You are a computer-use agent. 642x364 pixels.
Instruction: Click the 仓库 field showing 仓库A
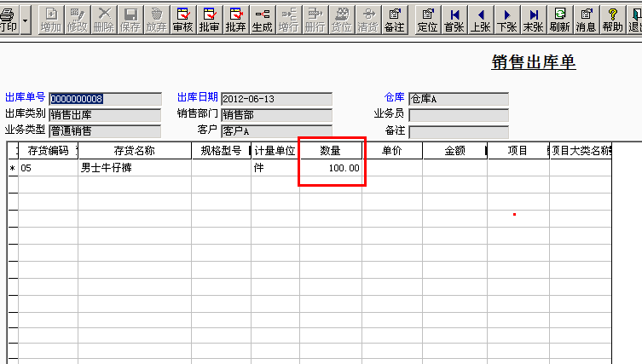tap(459, 99)
